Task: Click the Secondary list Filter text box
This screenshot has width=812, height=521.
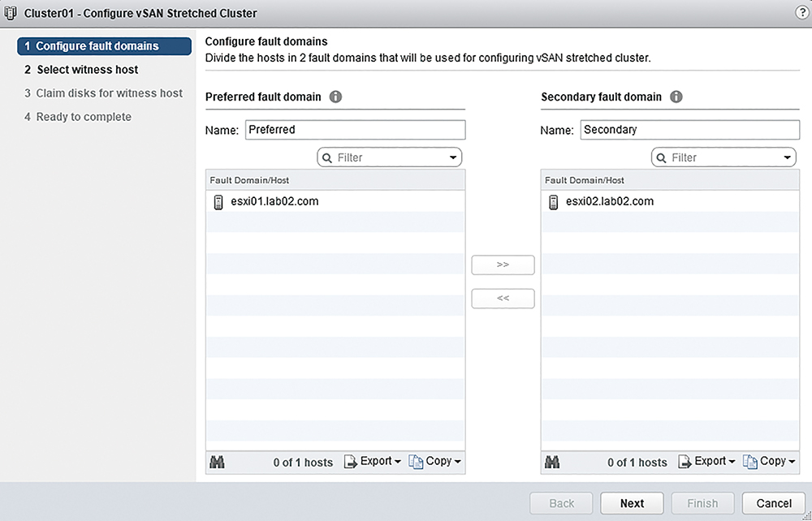Action: (723, 157)
